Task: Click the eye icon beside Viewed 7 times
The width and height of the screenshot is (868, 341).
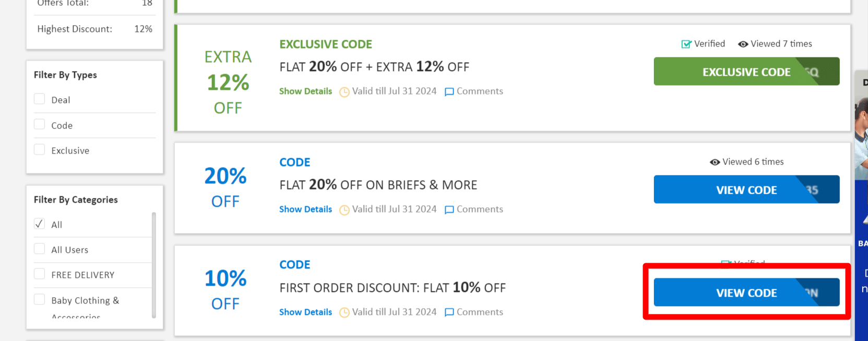Action: [743, 44]
